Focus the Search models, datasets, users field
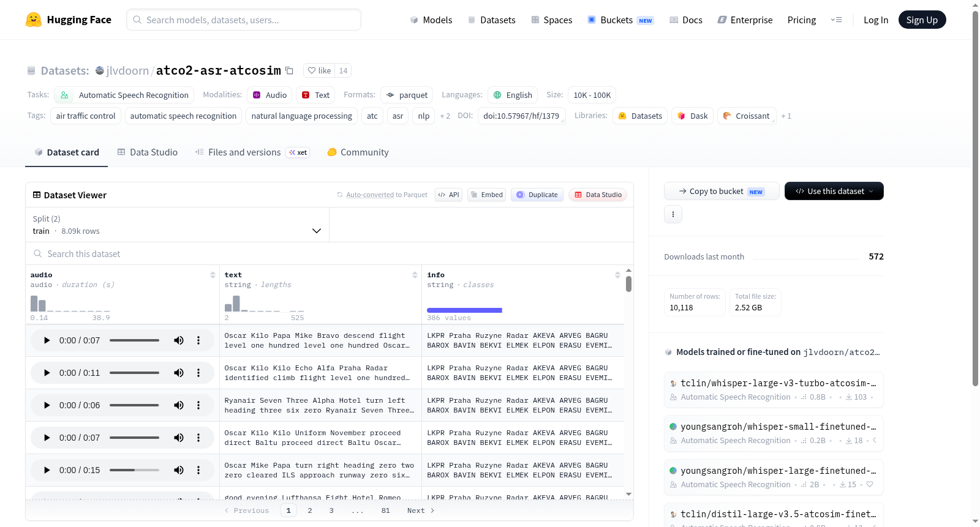980x527 pixels. point(244,20)
